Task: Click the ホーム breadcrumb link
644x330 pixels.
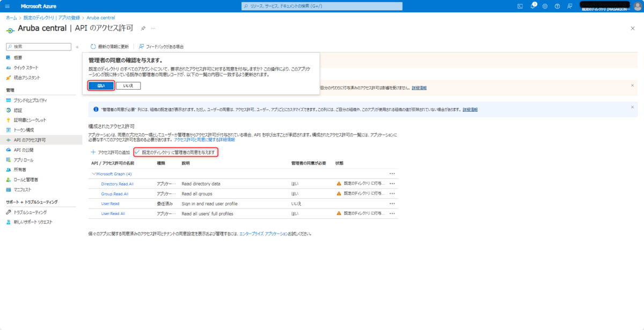Action: pos(10,18)
